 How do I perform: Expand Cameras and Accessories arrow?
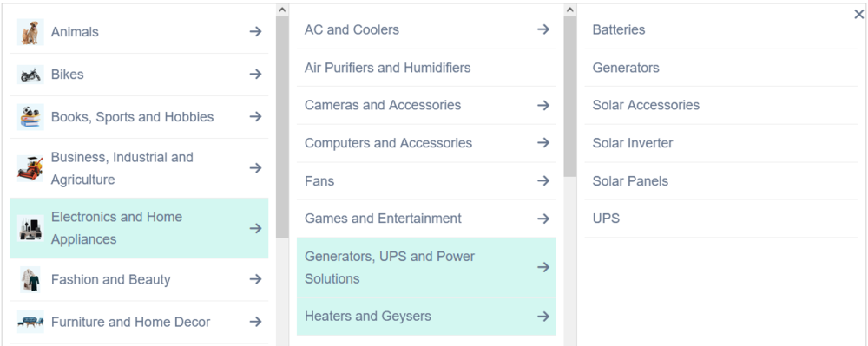(x=543, y=105)
